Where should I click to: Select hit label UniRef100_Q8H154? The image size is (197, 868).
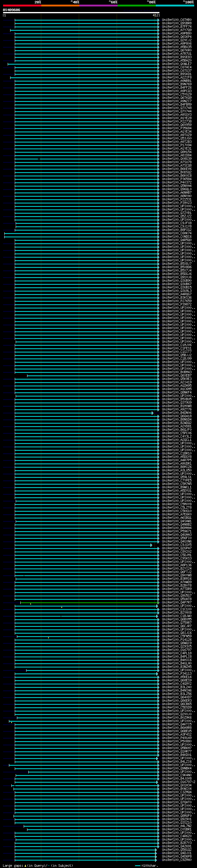(177, 152)
